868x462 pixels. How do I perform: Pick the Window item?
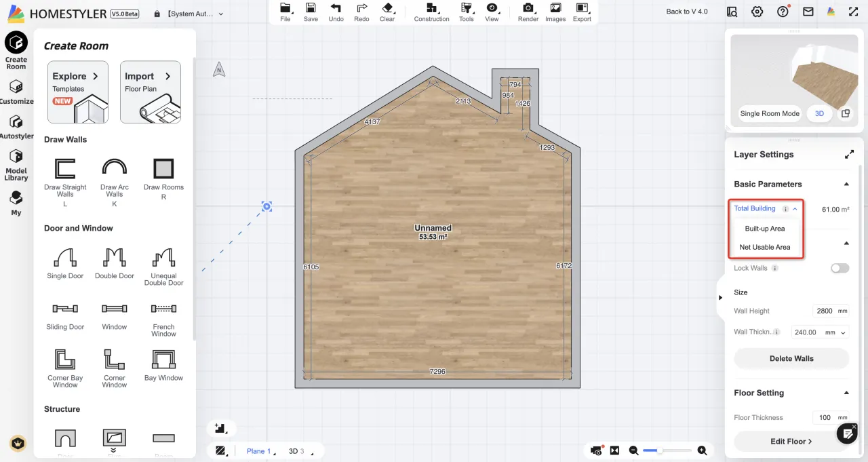[x=115, y=316]
